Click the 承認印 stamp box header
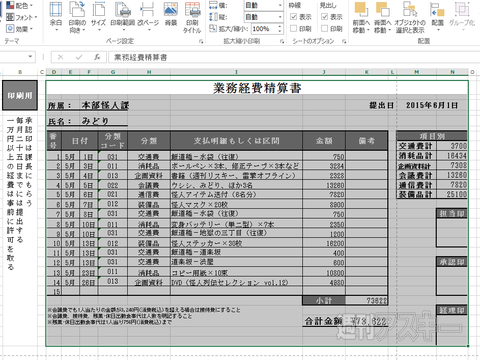This screenshot has width=480, height=360. click(x=452, y=262)
